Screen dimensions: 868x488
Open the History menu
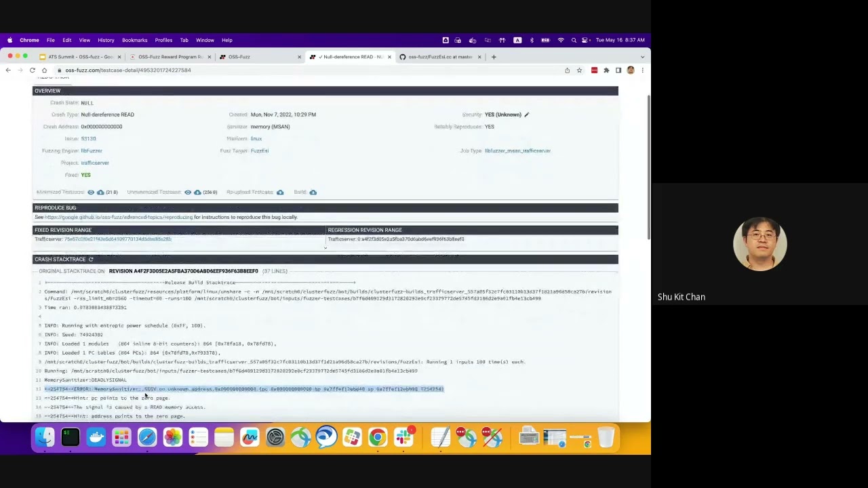[x=106, y=40]
